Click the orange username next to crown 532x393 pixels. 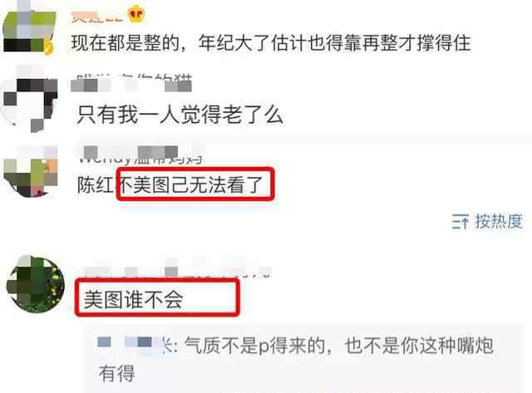click(x=96, y=16)
